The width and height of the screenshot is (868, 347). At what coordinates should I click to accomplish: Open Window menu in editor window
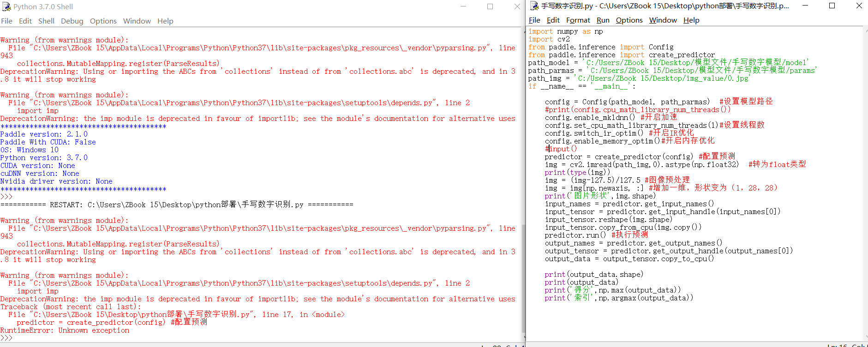(663, 20)
